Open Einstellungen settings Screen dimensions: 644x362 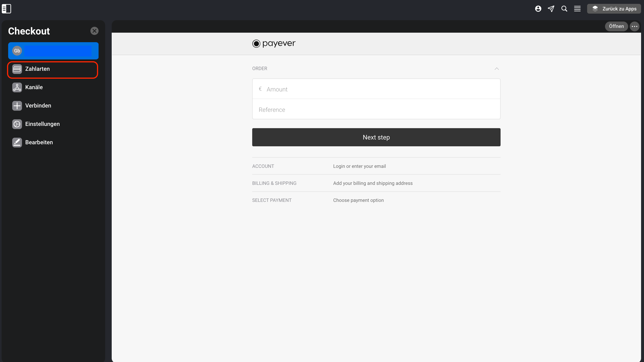(x=53, y=124)
